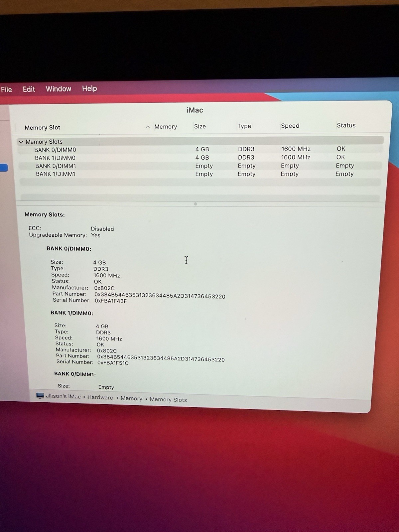
Task: Click the sort arrow beside Memory Slot header
Action: (x=148, y=127)
